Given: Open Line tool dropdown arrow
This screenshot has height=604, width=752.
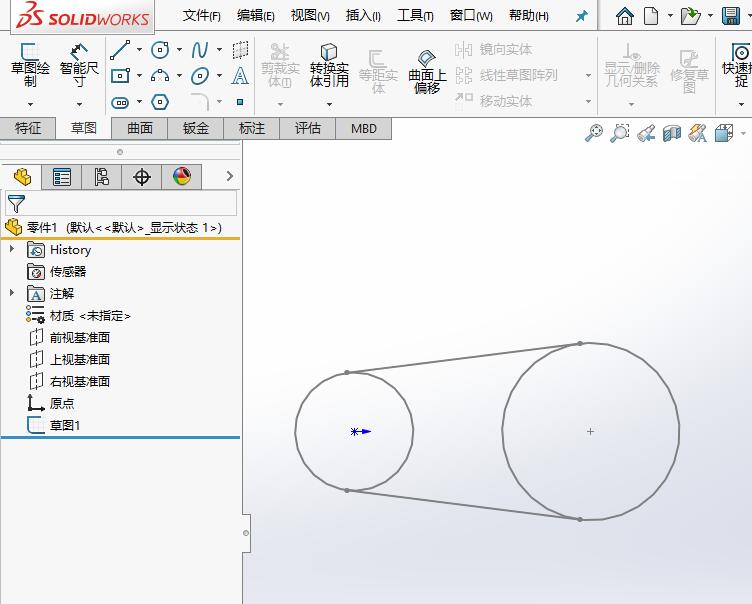Looking at the screenshot, I should coord(139,49).
